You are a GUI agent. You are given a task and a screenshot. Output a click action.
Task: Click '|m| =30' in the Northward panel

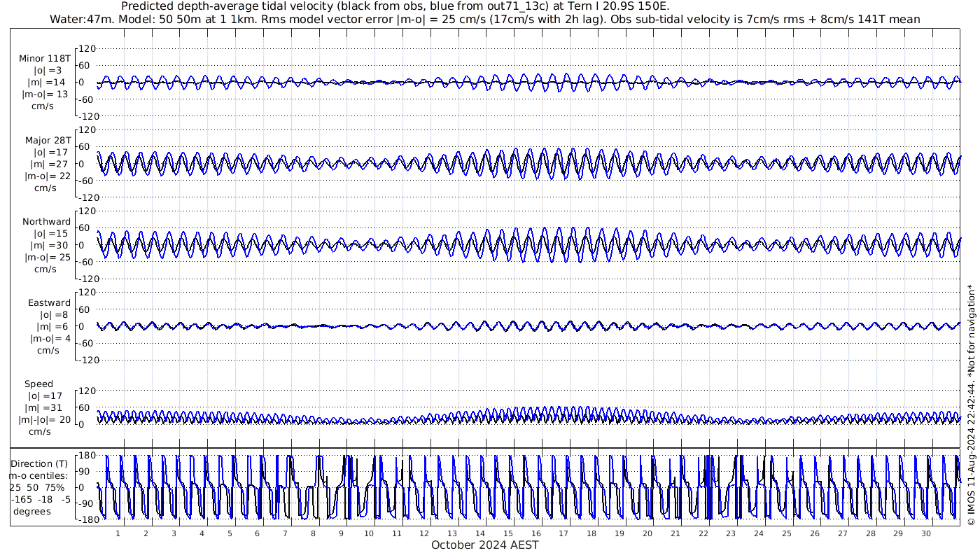(48, 245)
